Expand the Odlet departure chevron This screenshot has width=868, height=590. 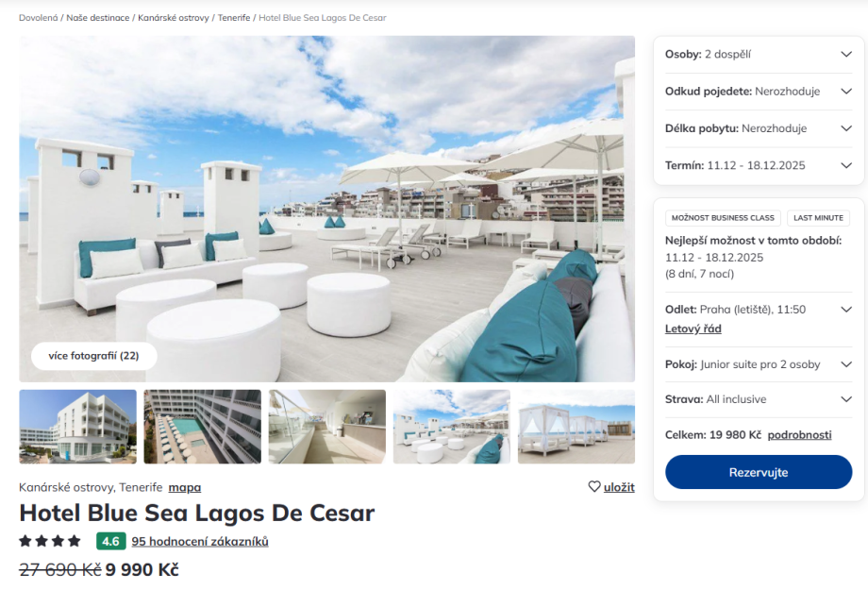[x=846, y=310]
